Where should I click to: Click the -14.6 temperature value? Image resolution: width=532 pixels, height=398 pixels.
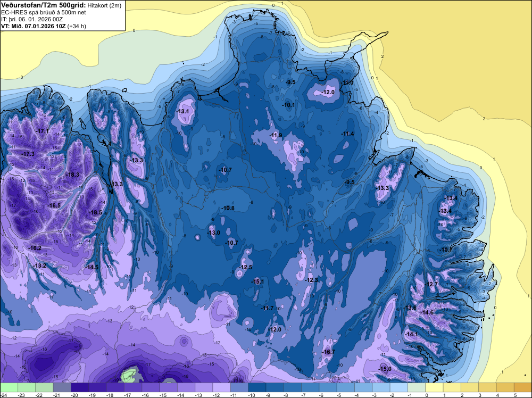pos(428,312)
